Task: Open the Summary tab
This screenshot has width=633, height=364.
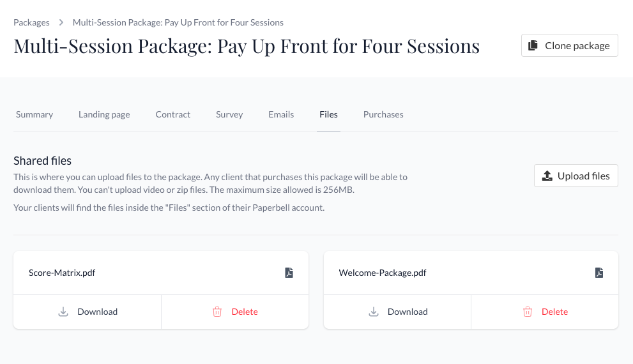Action: (34, 114)
